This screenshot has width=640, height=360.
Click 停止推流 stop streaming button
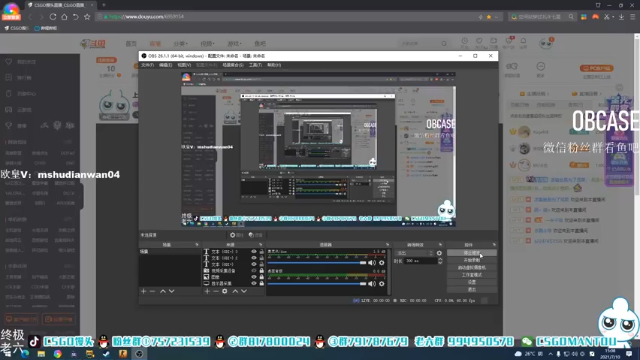[472, 253]
